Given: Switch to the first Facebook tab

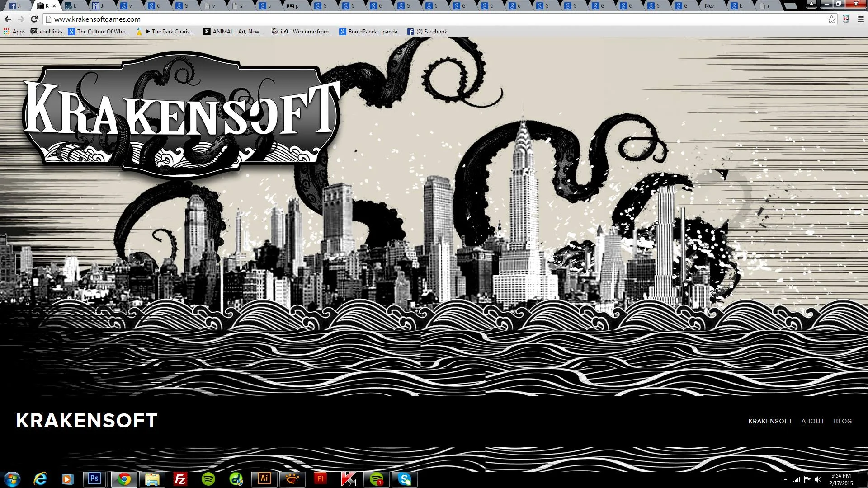Looking at the screenshot, I should [17, 6].
